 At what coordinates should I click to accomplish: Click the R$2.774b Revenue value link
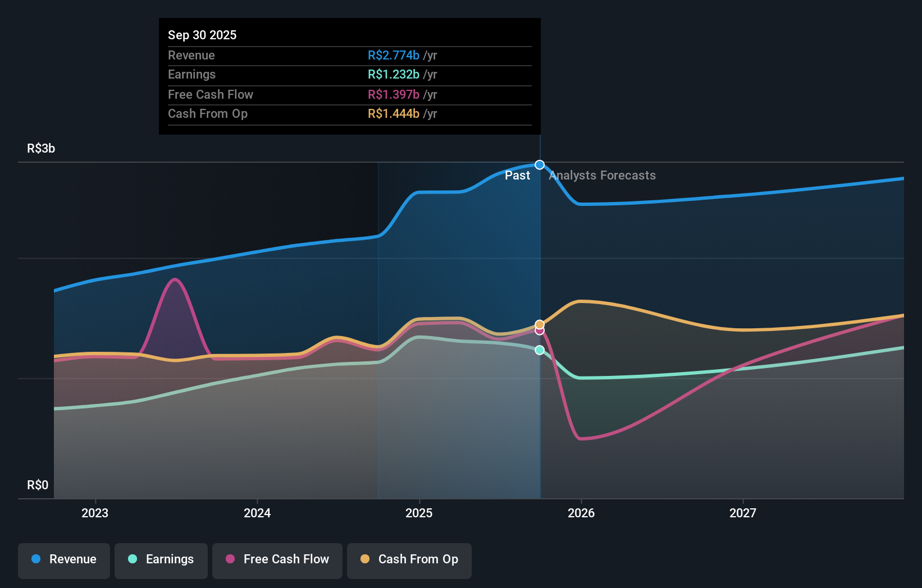coord(393,55)
